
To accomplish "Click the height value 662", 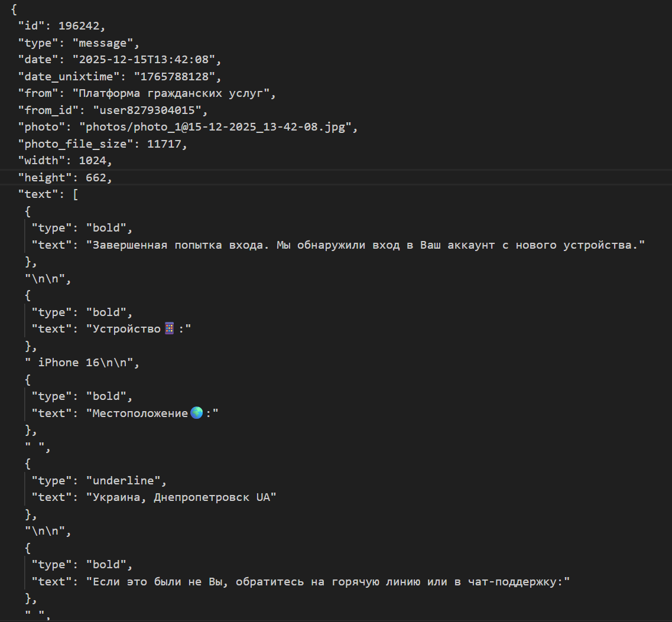I will 99,177.
